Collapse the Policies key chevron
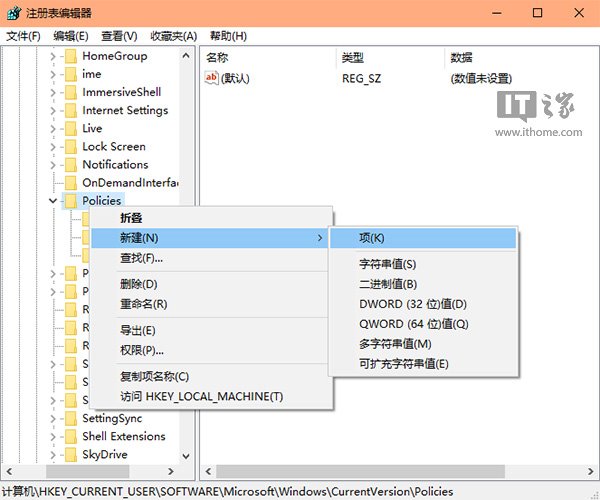Viewport: 600px width, 500px height. tap(53, 200)
